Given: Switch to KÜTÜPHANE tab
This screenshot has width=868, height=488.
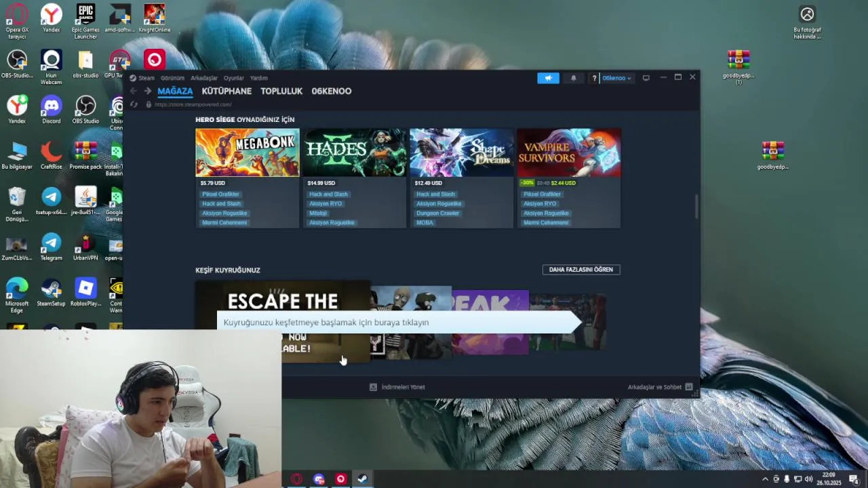Looking at the screenshot, I should [x=226, y=91].
